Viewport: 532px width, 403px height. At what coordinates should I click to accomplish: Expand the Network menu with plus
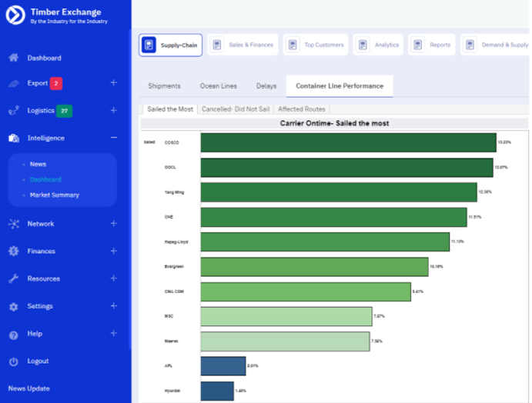(x=114, y=223)
